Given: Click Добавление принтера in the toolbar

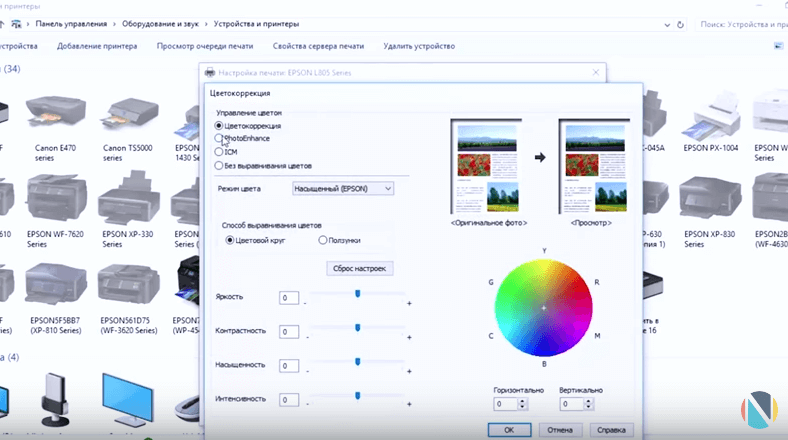Looking at the screenshot, I should point(97,46).
